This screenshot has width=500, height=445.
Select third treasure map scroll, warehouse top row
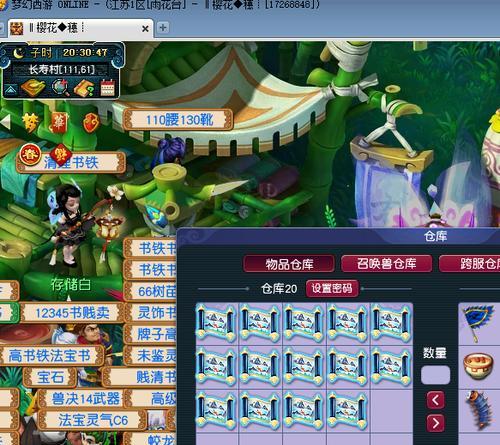tap(304, 324)
